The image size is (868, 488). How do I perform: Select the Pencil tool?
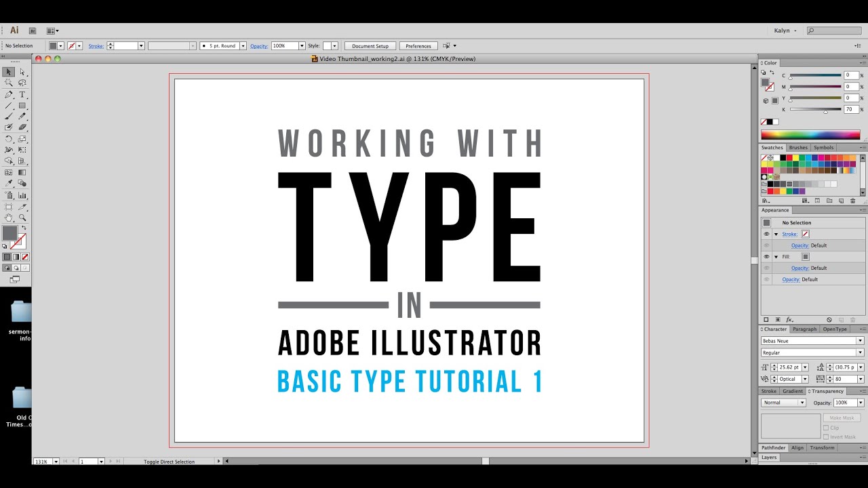pyautogui.click(x=22, y=116)
